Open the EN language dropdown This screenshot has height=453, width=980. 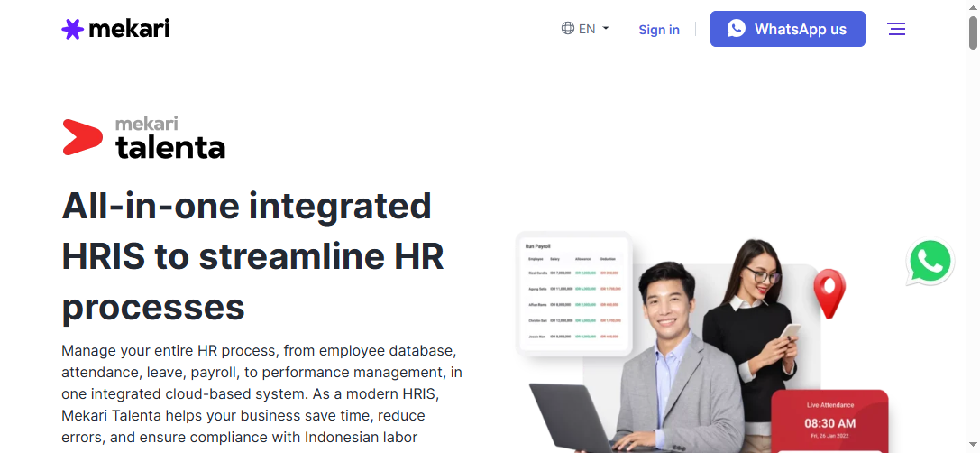click(585, 29)
